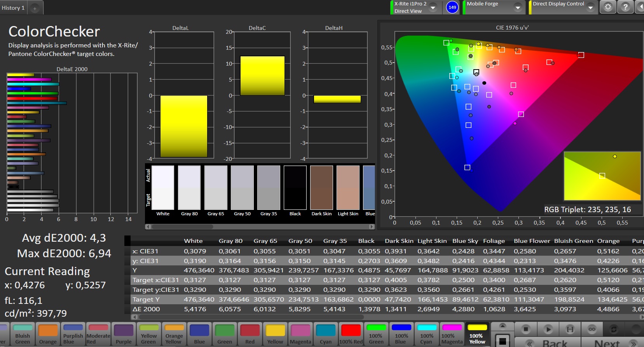644x347 pixels.
Task: Click the White actual/target swatch
Action: tap(163, 188)
